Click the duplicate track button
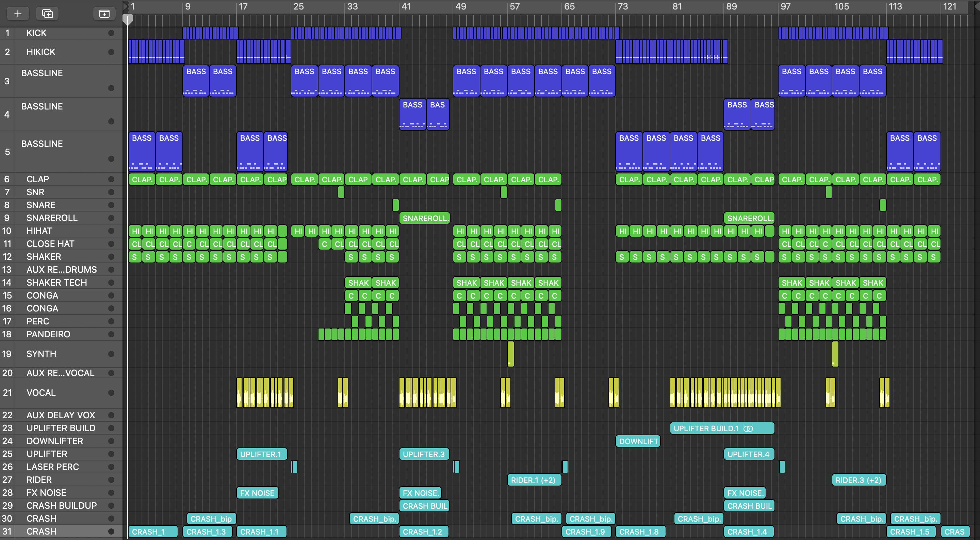This screenshot has height=540, width=980. click(47, 14)
